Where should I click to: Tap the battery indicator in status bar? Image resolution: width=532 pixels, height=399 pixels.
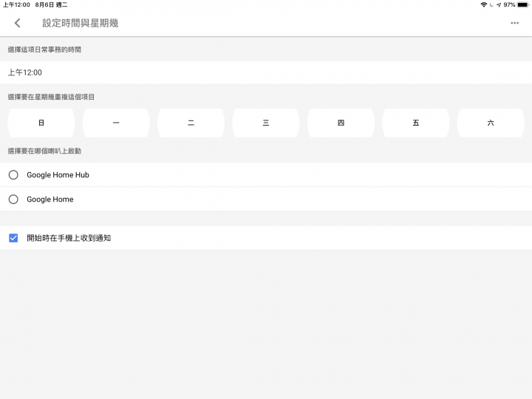tap(523, 4)
